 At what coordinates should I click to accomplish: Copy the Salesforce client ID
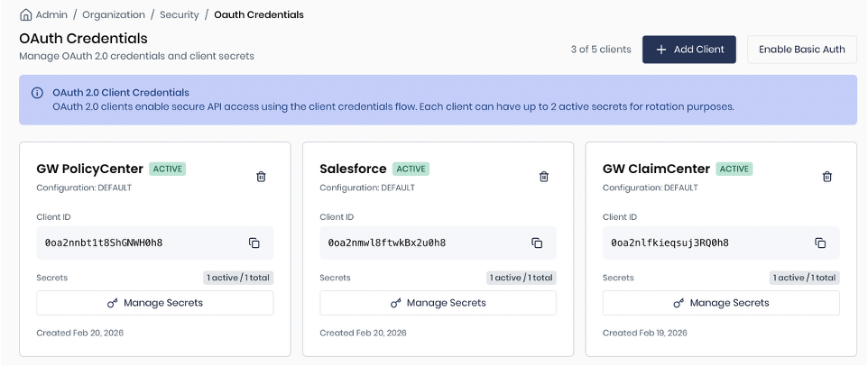(537, 242)
